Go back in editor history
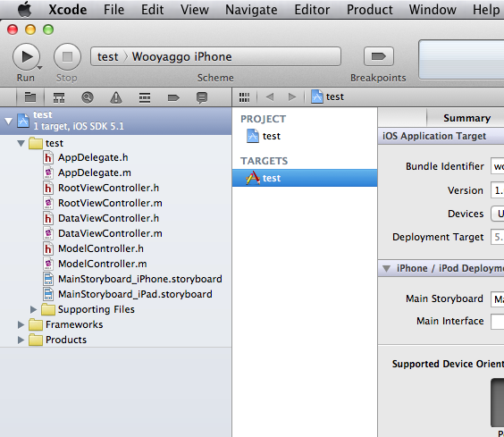Image resolution: width=504 pixels, height=437 pixels. (x=270, y=97)
